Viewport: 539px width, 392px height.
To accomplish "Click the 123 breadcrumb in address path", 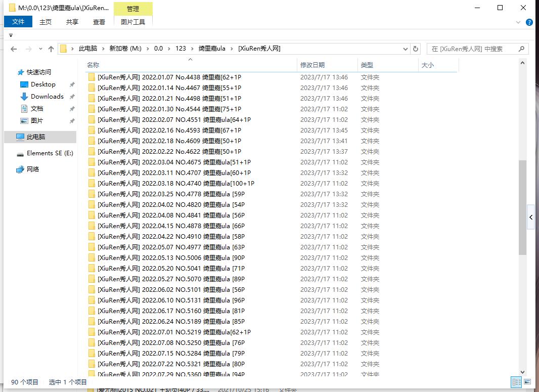I will click(181, 49).
